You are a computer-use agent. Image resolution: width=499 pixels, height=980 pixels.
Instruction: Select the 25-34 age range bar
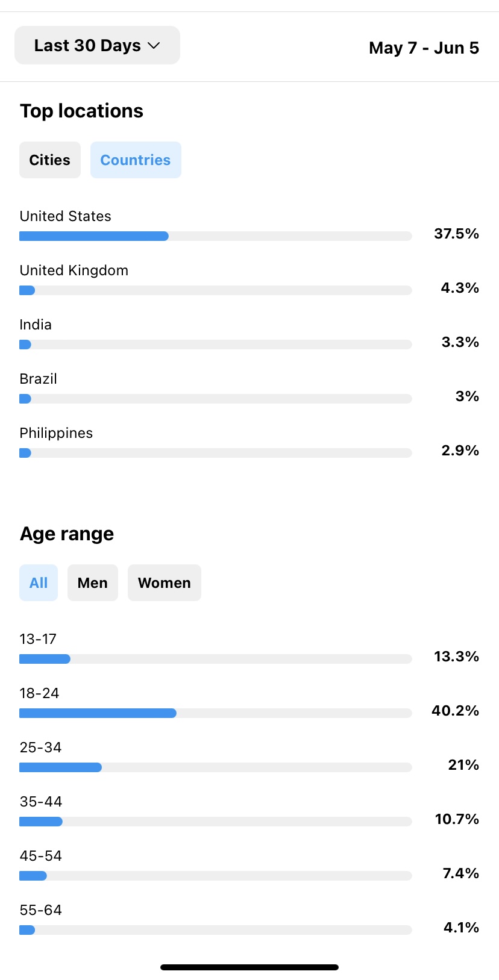tap(216, 767)
